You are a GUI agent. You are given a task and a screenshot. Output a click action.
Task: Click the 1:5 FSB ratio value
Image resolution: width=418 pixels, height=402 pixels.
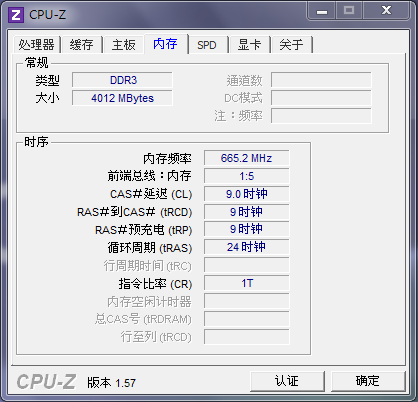click(x=247, y=176)
